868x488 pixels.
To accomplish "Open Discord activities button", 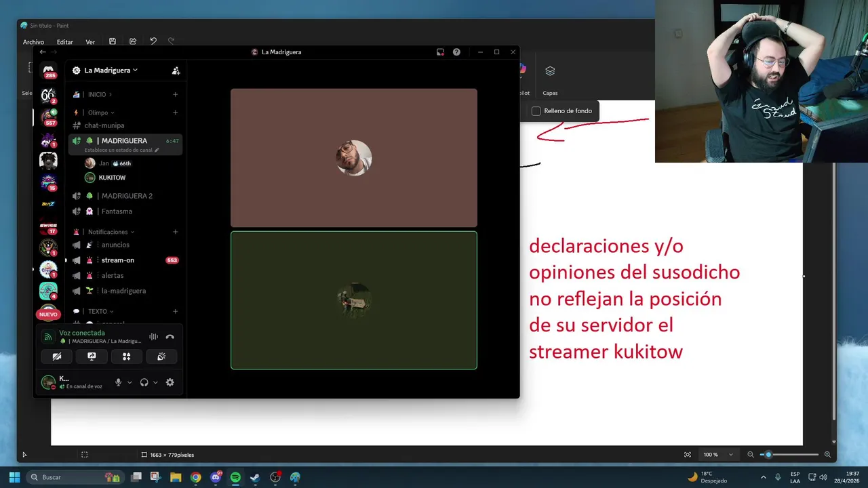I will (x=126, y=357).
